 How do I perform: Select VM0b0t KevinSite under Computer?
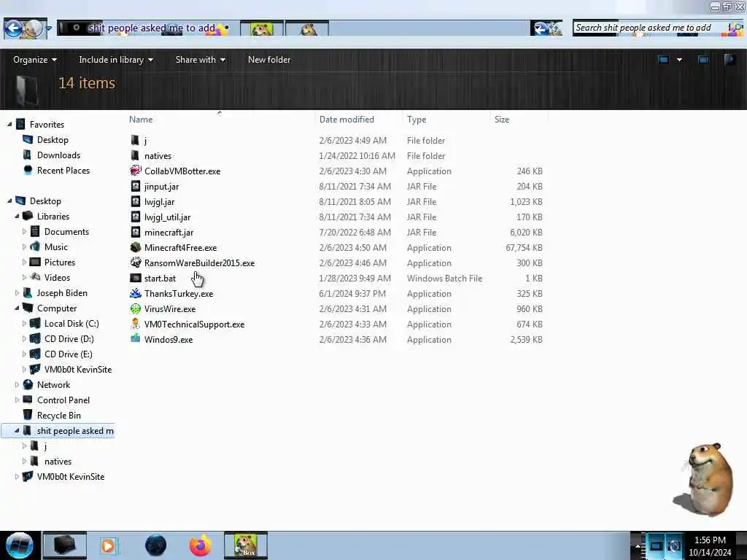pos(77,369)
